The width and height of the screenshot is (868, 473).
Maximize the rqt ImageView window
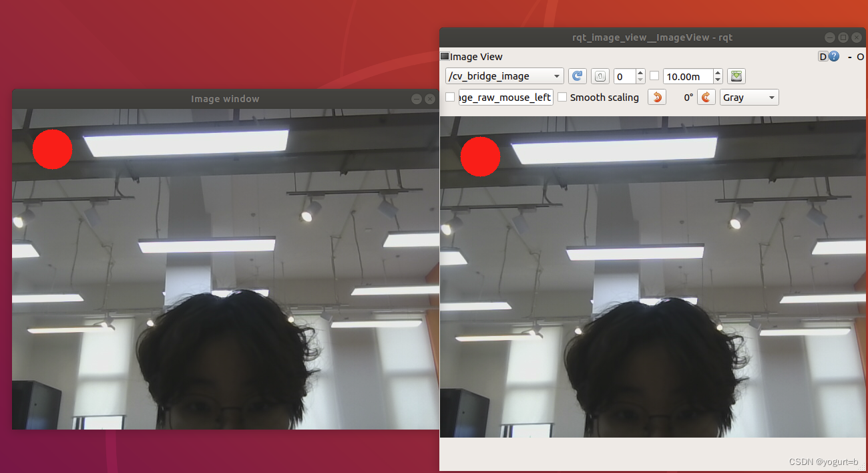[843, 37]
